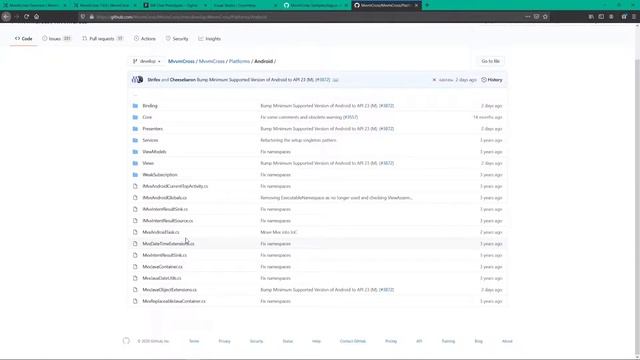Open the Code tab
Viewport: 640px width, 360px height.
click(x=24, y=38)
